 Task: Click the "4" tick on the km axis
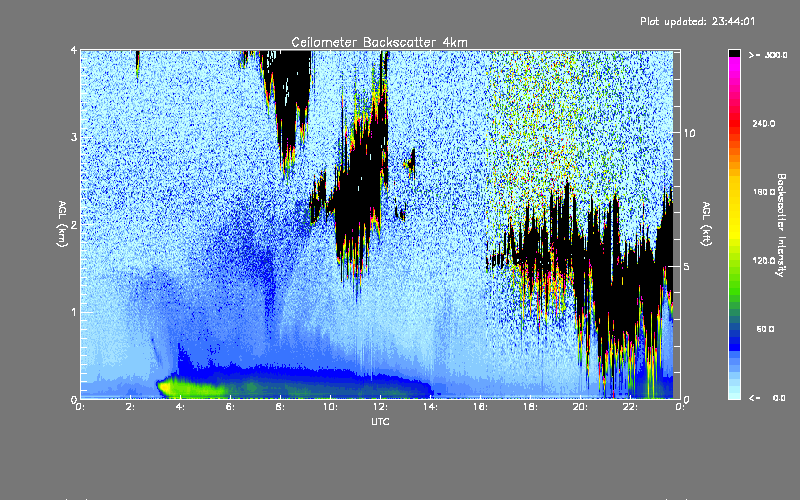click(x=74, y=50)
